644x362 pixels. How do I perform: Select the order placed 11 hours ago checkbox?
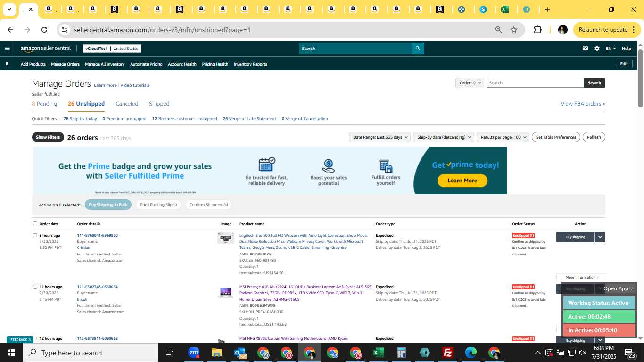click(x=35, y=286)
